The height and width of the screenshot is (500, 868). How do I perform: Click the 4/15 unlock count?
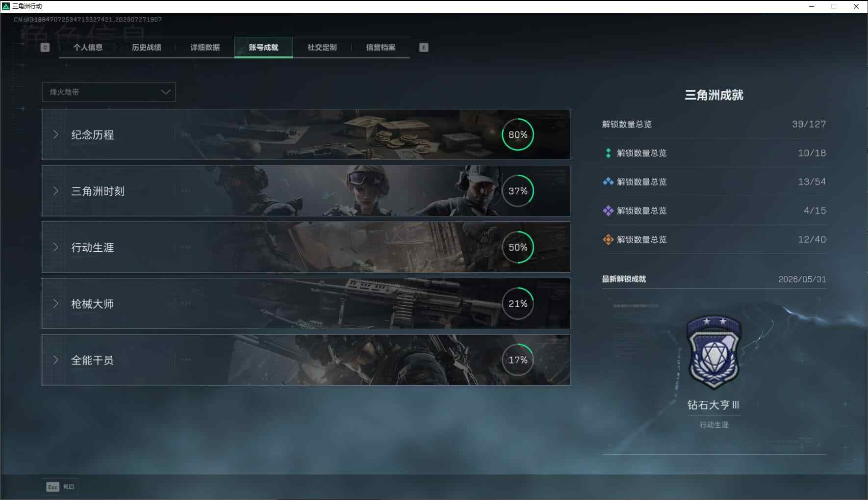tap(815, 211)
